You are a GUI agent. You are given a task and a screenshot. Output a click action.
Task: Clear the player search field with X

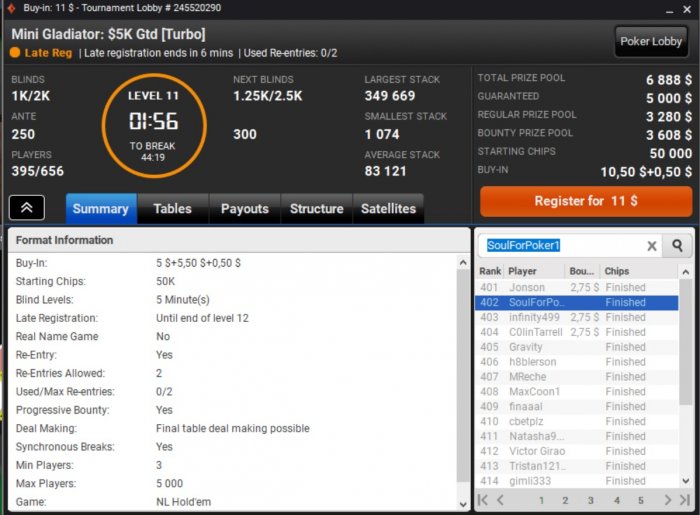(652, 246)
